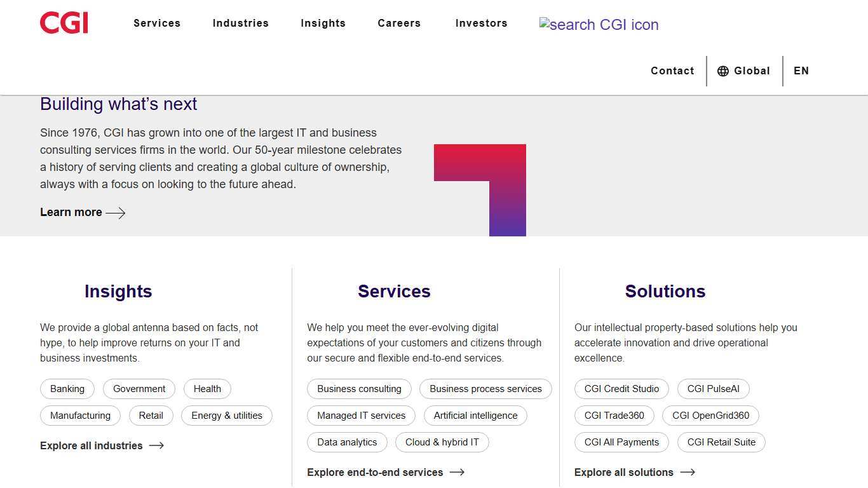Expand the Services navigation menu
The width and height of the screenshot is (868, 488).
[157, 23]
